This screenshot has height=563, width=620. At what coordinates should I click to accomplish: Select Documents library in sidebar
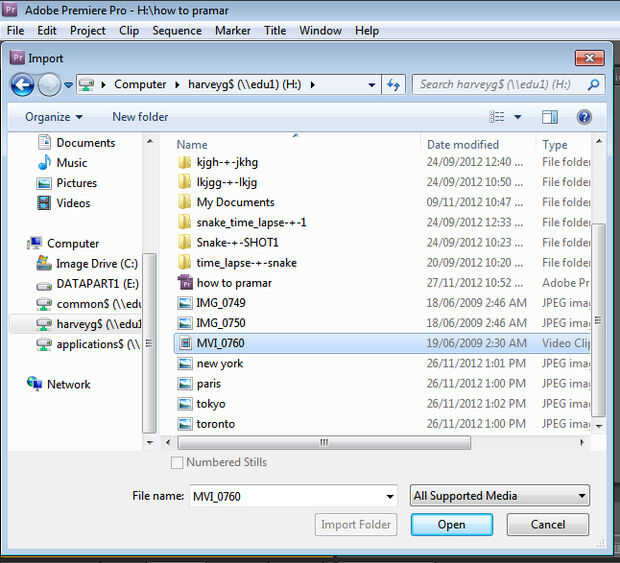(x=77, y=143)
